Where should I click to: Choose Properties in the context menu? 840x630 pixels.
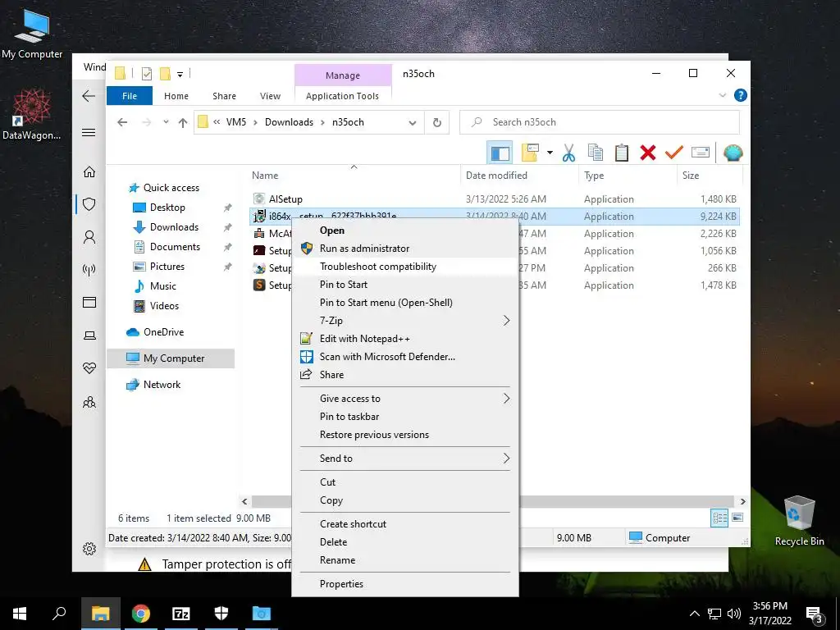(x=405, y=584)
